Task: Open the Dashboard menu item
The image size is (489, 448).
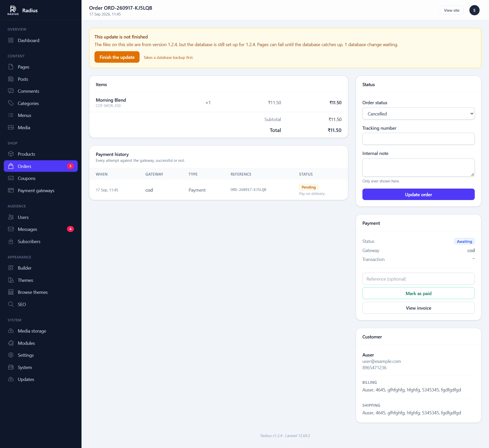Action: pos(41,40)
